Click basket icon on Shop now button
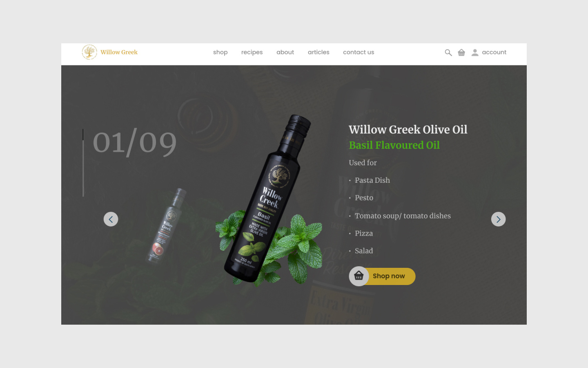 [359, 276]
